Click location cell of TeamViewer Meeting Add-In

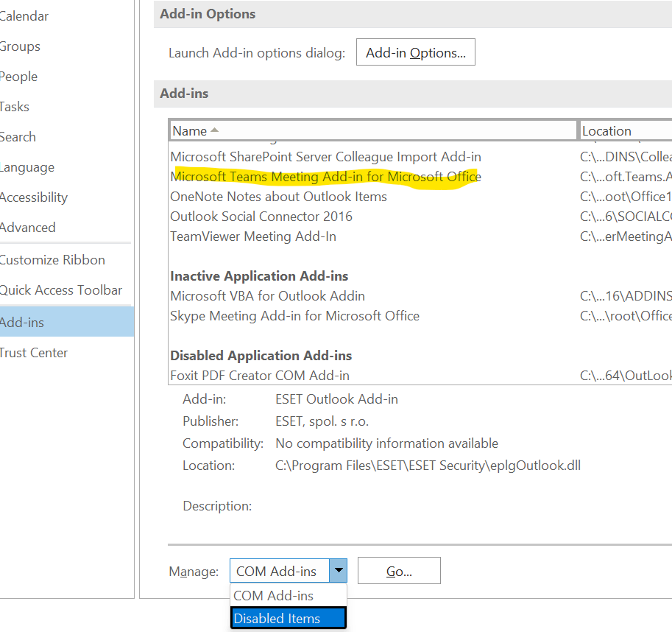(x=626, y=236)
